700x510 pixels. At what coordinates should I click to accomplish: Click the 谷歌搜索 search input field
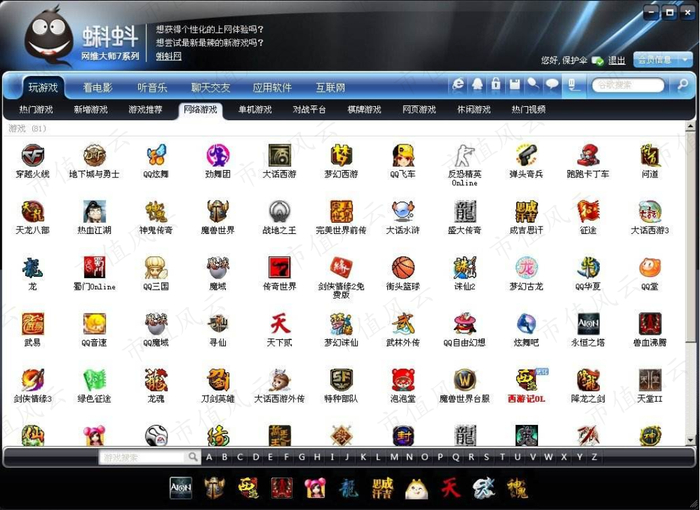click(x=628, y=85)
